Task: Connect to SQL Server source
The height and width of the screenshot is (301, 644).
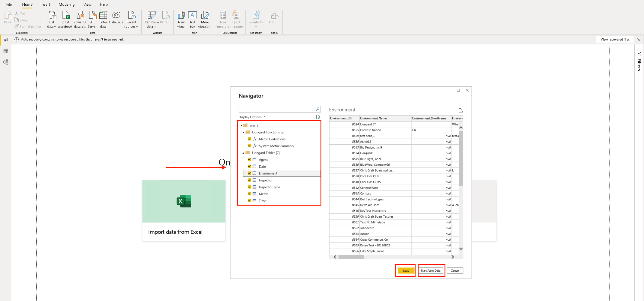Action: pyautogui.click(x=92, y=20)
